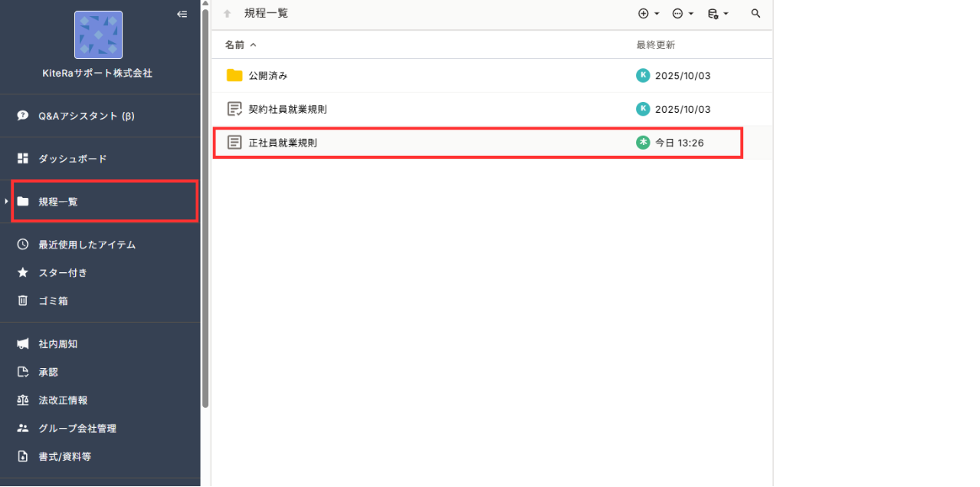Click the KiteRa company logo
Image resolution: width=980 pixels, height=487 pixels.
pyautogui.click(x=98, y=35)
